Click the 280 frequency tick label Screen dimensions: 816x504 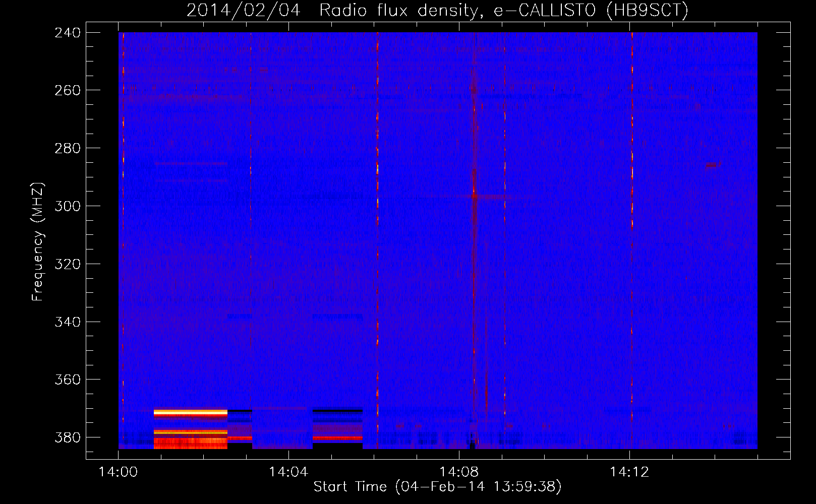coord(68,148)
